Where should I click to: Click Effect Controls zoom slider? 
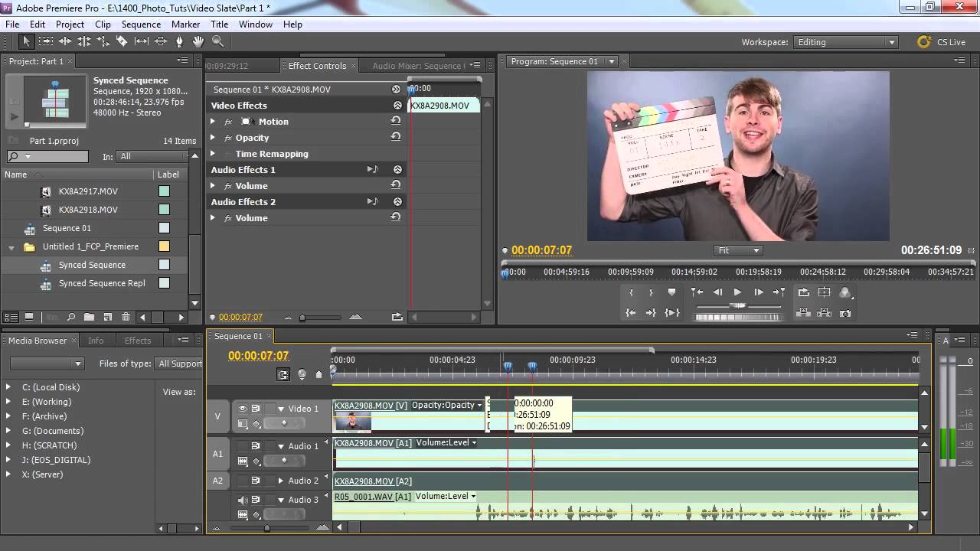[302, 317]
